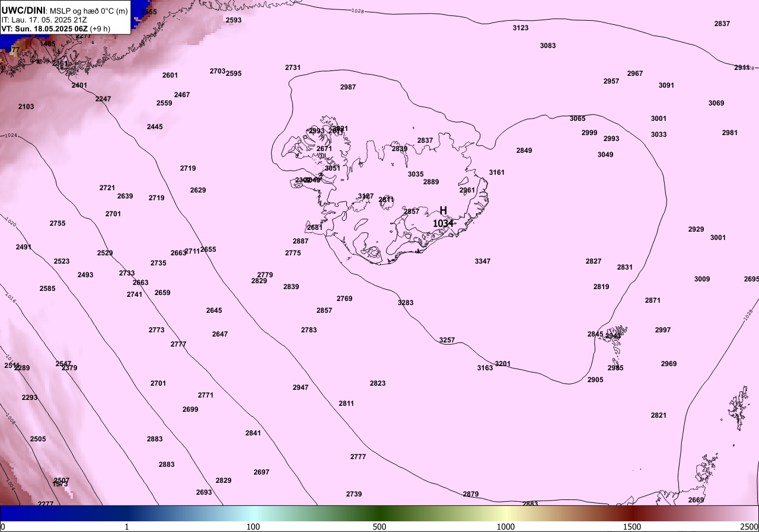759x532 pixels.
Task: Click the height value 2889
Action: pyautogui.click(x=431, y=182)
